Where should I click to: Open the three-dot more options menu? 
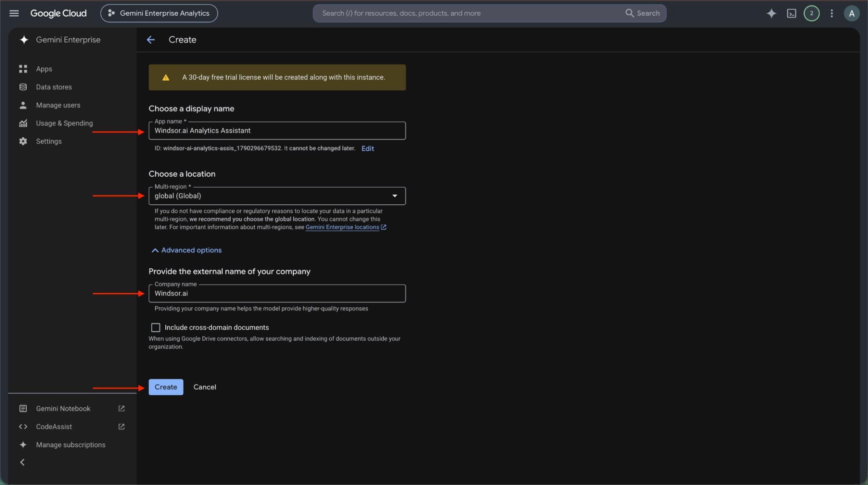tap(832, 13)
